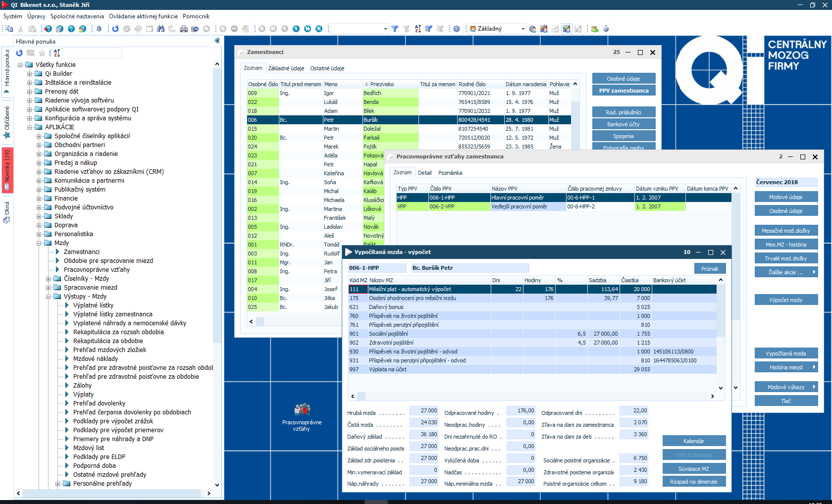Image resolution: width=832 pixels, height=504 pixels.
Task: Click the binoculars search icon in toolbar
Action: [160, 29]
